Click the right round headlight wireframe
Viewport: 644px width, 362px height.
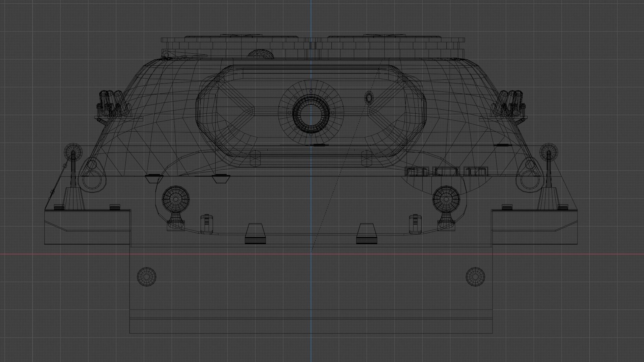pos(446,199)
